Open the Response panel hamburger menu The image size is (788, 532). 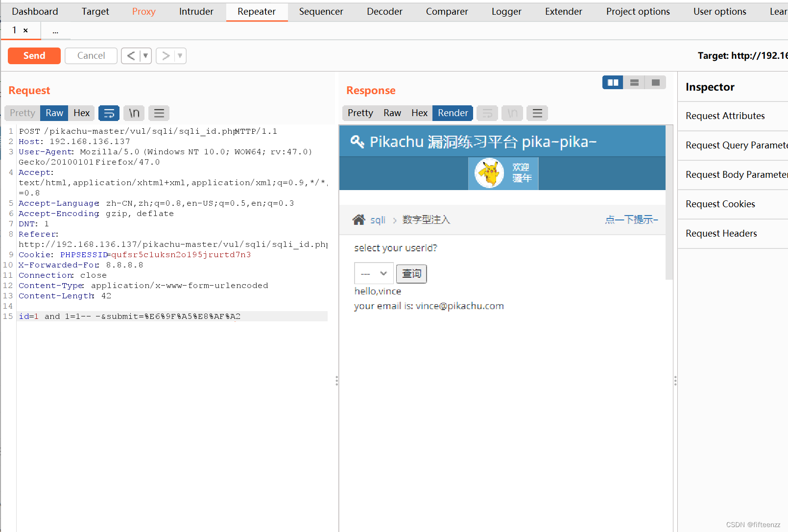537,113
